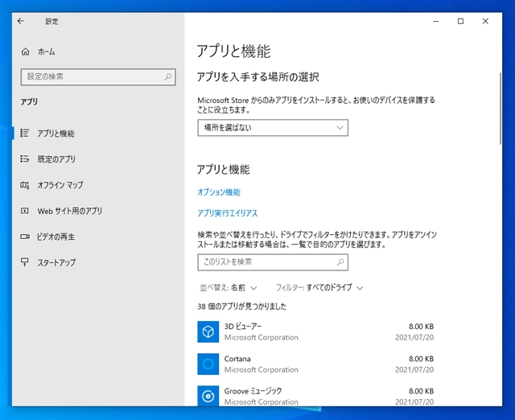Viewport: 515px width, 420px height.
Task: Open the オプション機能 link
Action: click(x=219, y=192)
